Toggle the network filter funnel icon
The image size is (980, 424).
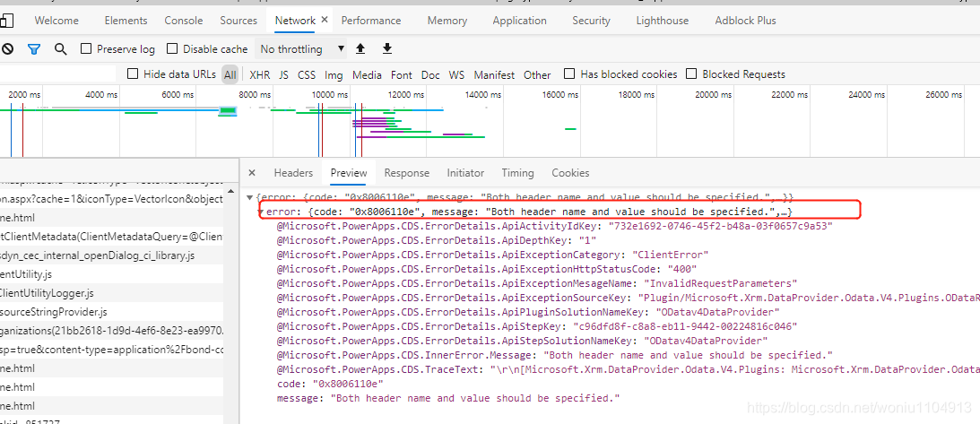coord(34,48)
